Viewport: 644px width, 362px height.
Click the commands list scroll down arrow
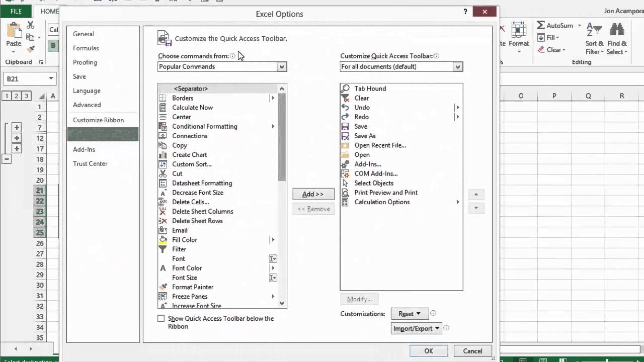(x=282, y=303)
